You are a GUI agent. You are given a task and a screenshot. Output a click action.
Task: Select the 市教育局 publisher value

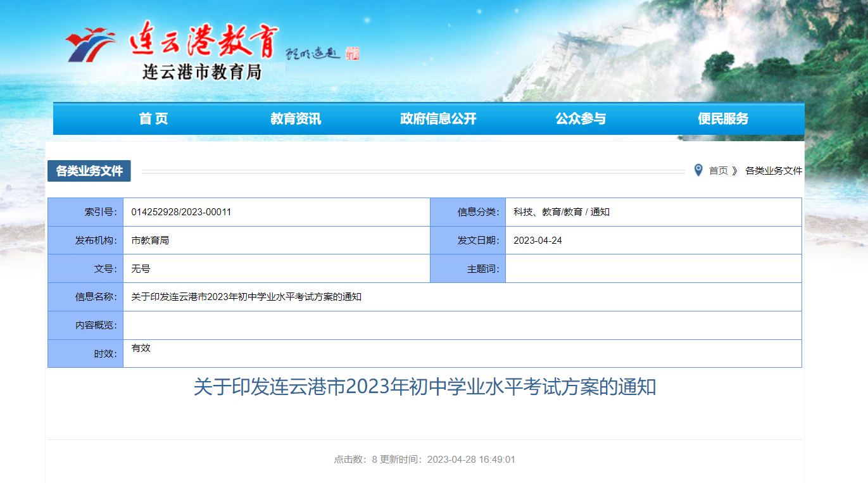(x=150, y=241)
